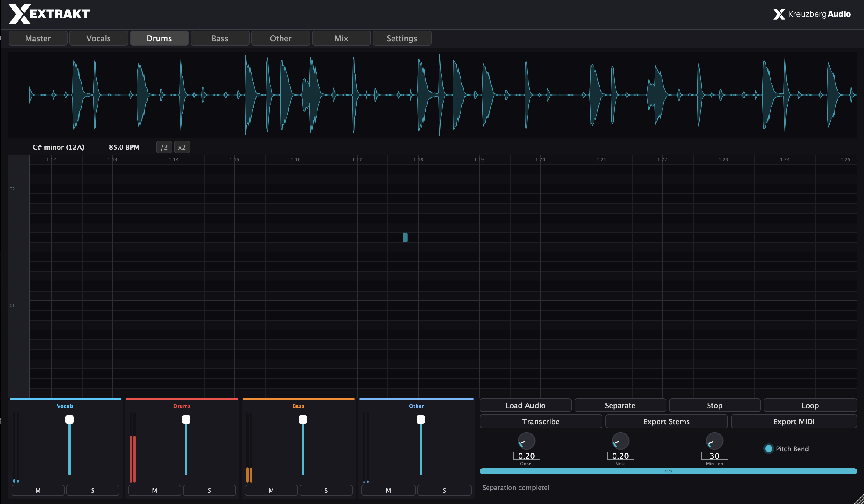The height and width of the screenshot is (504, 864).
Task: Click the Other volume fader handle
Action: (421, 419)
